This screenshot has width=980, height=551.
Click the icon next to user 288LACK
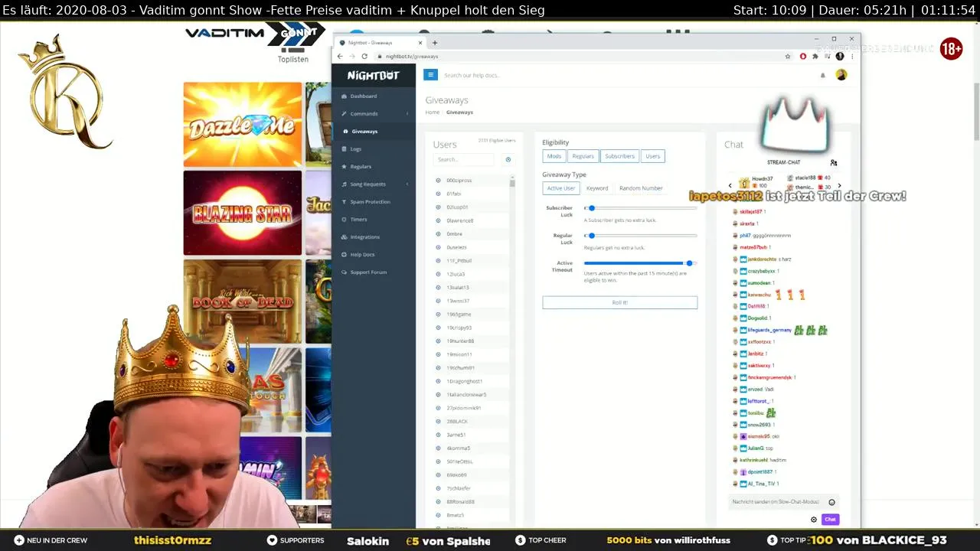pyautogui.click(x=438, y=422)
